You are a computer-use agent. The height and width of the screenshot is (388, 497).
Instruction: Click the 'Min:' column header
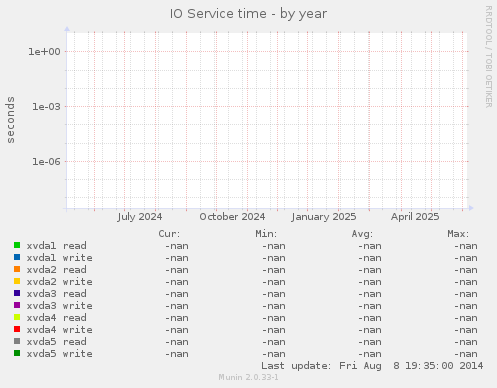[266, 234]
